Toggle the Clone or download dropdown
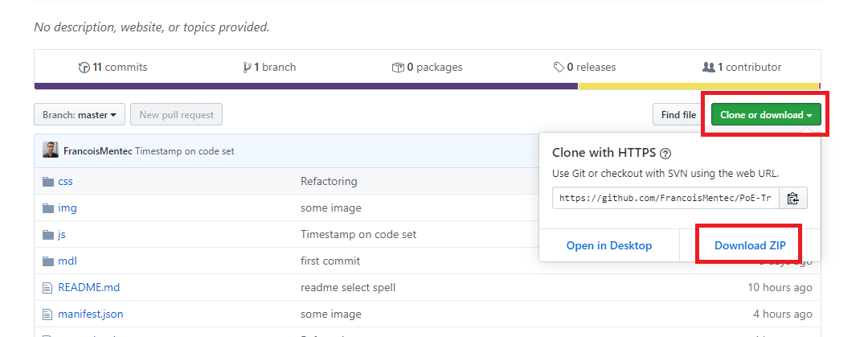Viewport: 868px width, 337px height. pyautogui.click(x=765, y=115)
